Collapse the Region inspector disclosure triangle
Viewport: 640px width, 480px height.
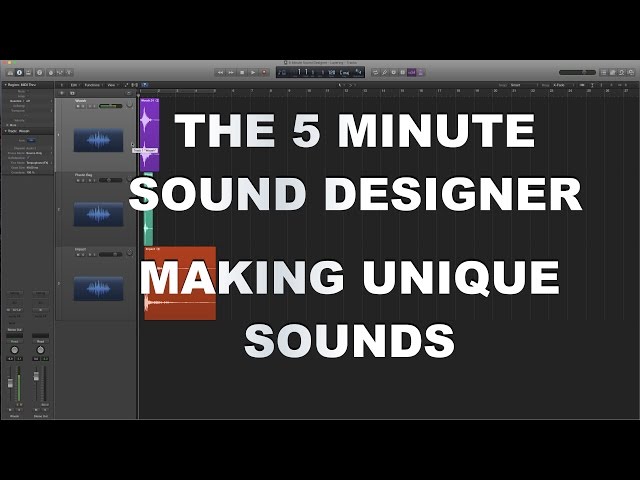point(5,85)
